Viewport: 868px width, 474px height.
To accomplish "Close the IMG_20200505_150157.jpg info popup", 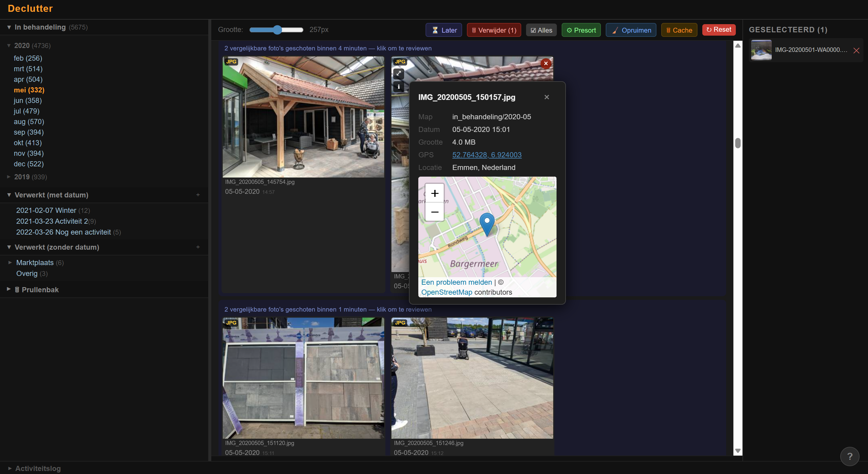I will coord(547,97).
